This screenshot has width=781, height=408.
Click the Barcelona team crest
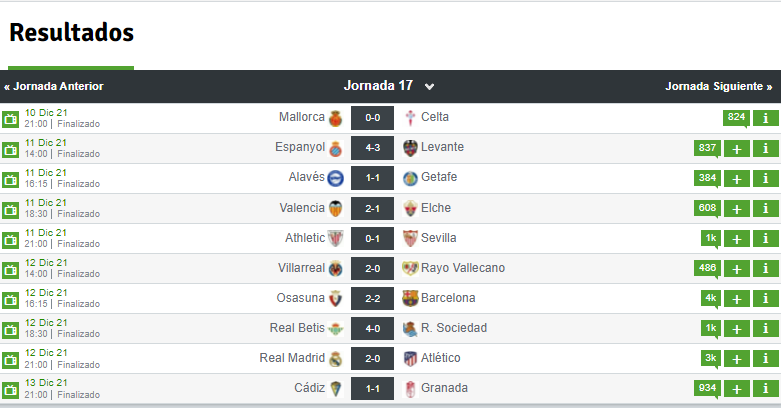410,298
